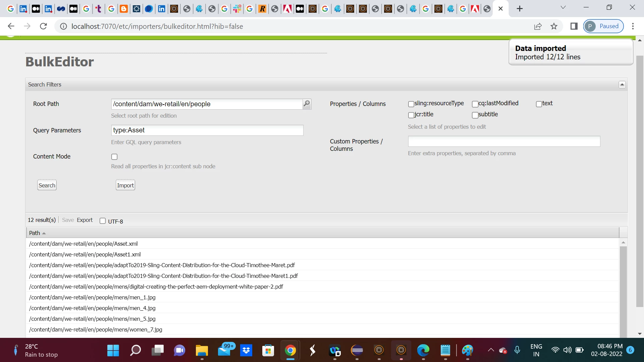Open a new browser tab
The width and height of the screenshot is (644, 362).
click(x=520, y=9)
